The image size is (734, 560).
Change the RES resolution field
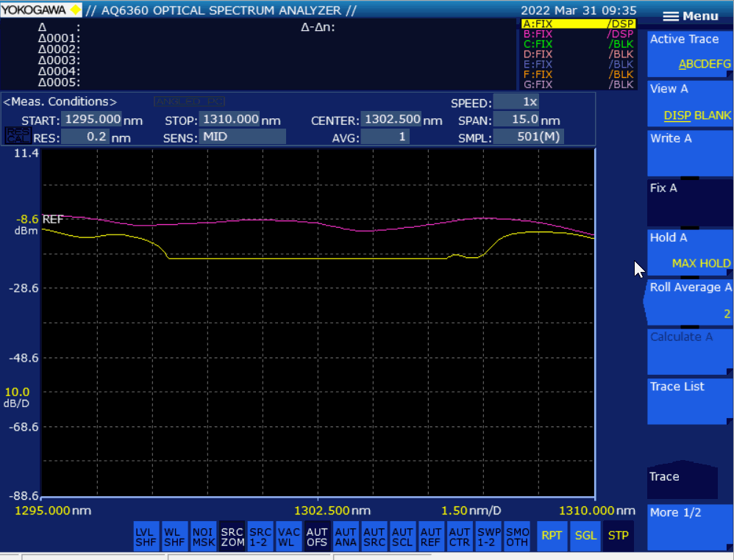[x=85, y=137]
